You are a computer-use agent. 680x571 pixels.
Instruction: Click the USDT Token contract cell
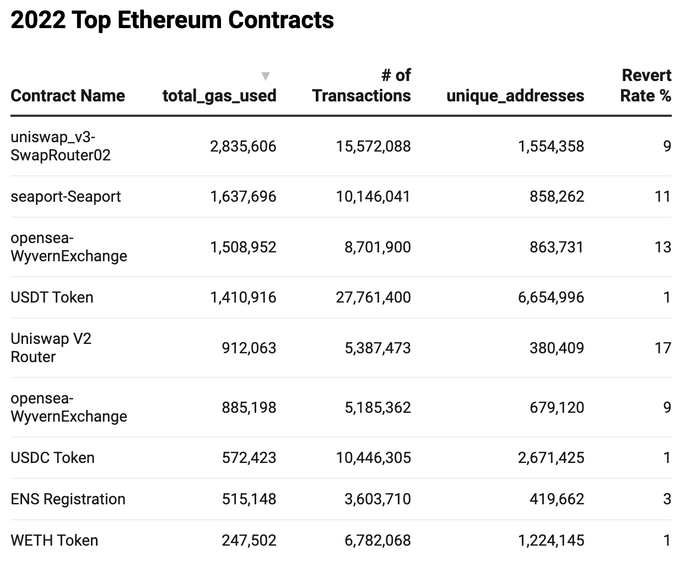(x=52, y=297)
